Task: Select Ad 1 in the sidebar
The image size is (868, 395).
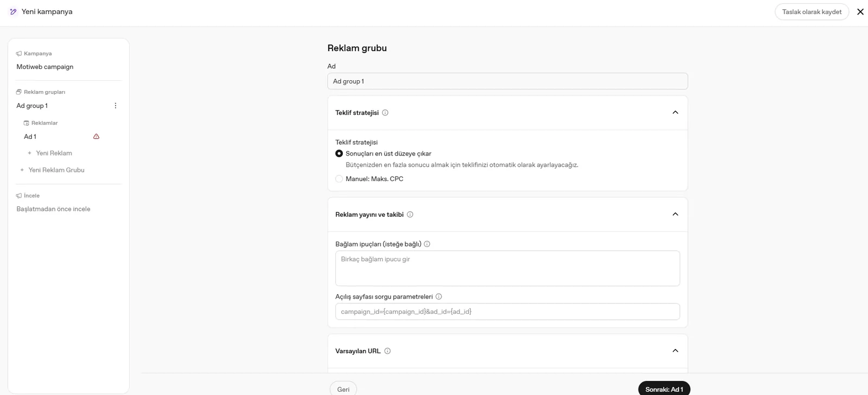Action: [x=30, y=137]
